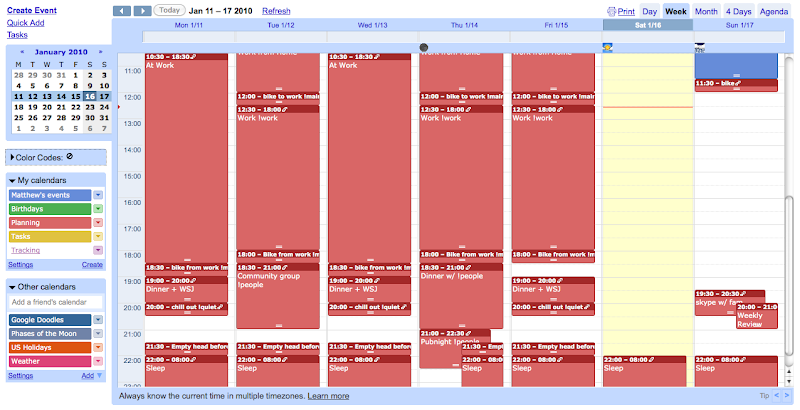Click the Add a friend's calendar field

56,302
